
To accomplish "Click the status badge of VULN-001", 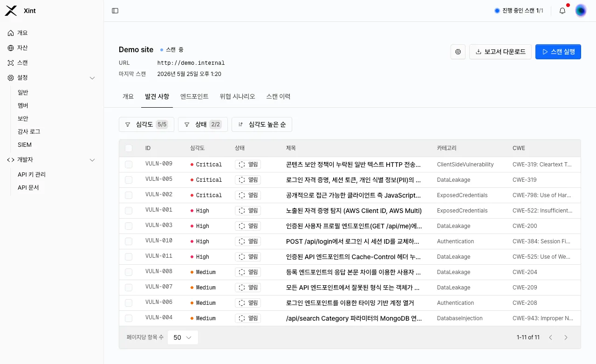I will click(x=248, y=211).
